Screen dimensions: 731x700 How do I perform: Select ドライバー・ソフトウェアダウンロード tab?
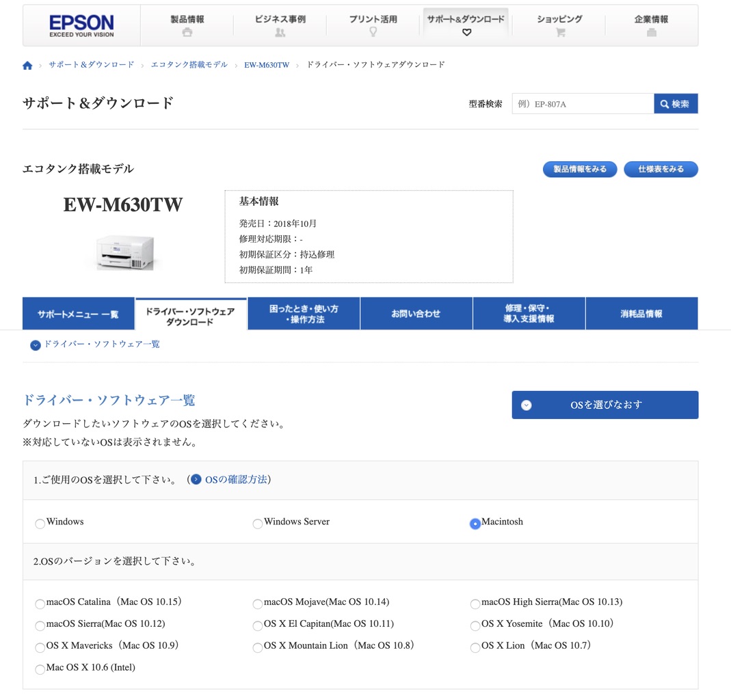click(191, 315)
